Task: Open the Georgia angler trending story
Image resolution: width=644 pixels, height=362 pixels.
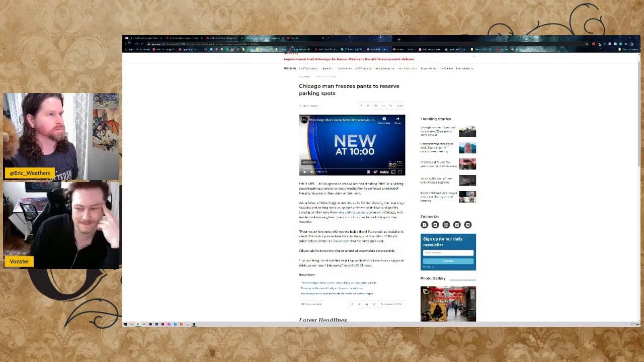Action: 438,131
